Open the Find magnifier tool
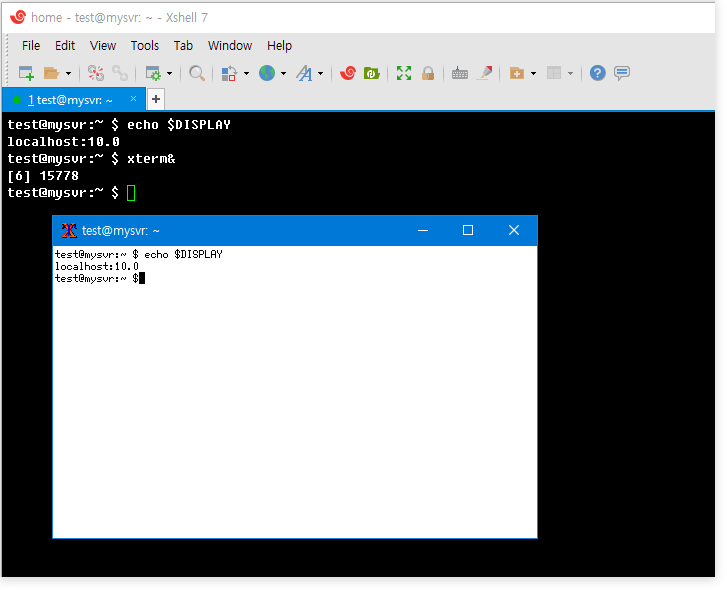Viewport: 727px width, 590px height. pyautogui.click(x=197, y=73)
